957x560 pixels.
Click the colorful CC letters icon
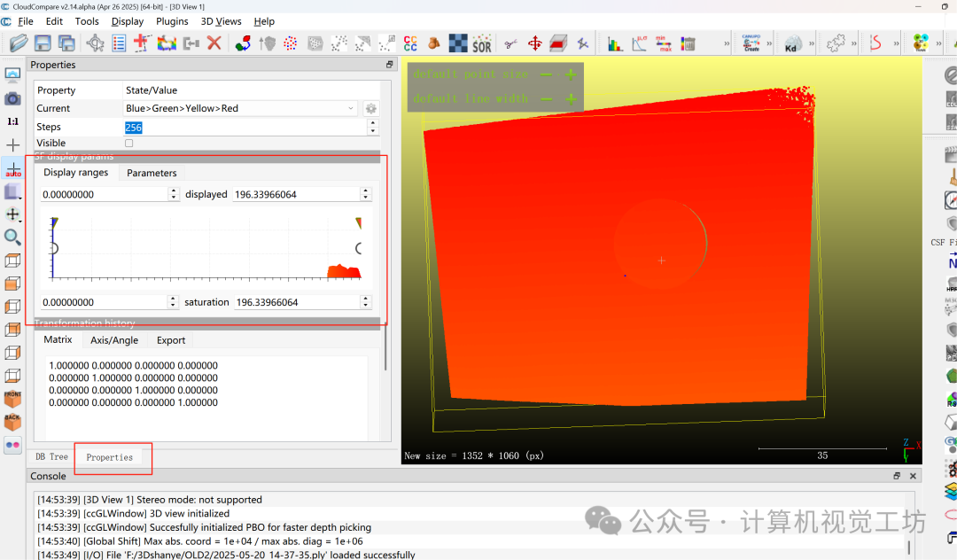(410, 43)
